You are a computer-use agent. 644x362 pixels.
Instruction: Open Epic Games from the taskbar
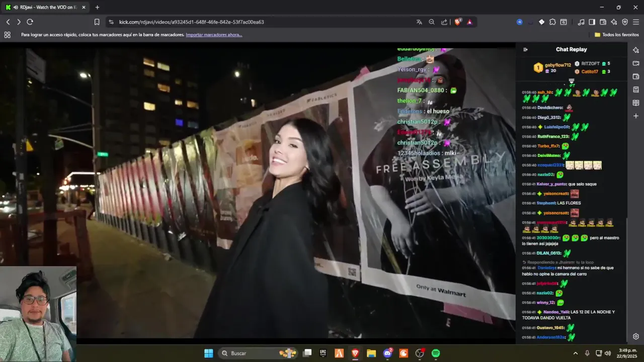[x=323, y=353]
